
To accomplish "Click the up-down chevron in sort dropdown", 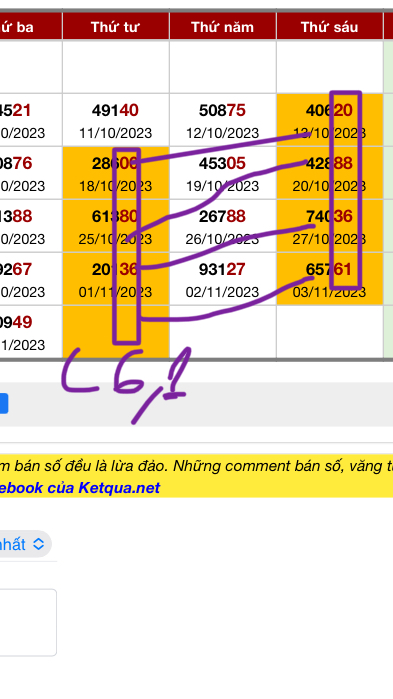I will 39,544.
